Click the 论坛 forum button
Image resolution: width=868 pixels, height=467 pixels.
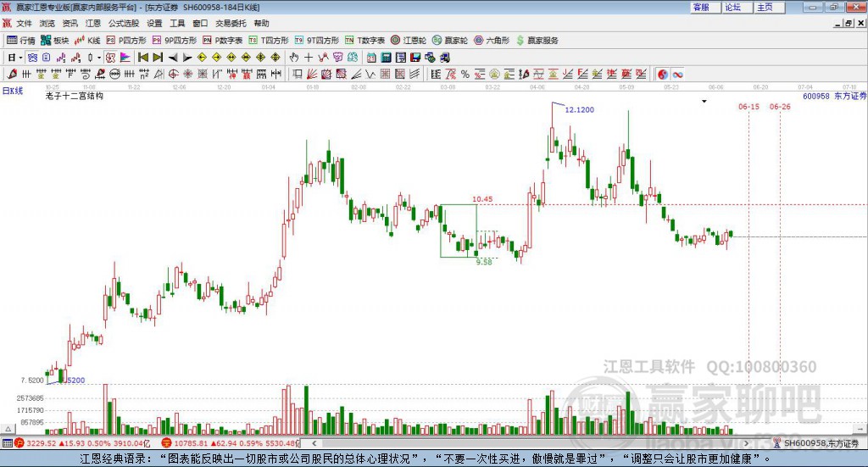pos(737,7)
